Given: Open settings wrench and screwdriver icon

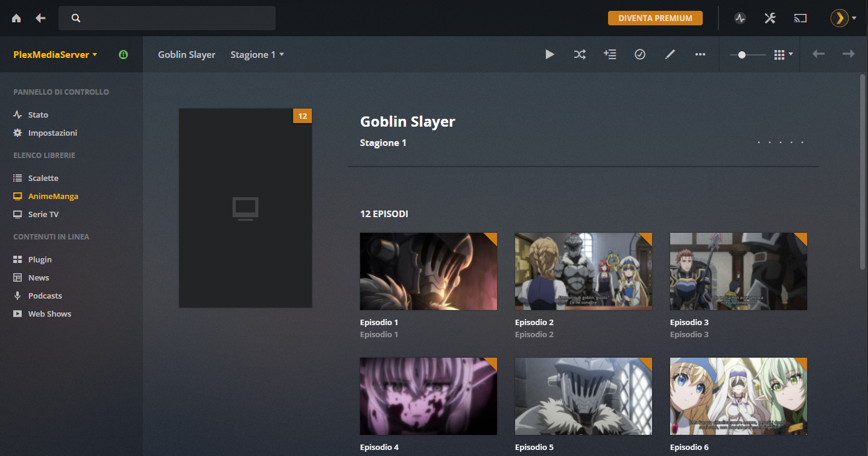Looking at the screenshot, I should pyautogui.click(x=770, y=18).
